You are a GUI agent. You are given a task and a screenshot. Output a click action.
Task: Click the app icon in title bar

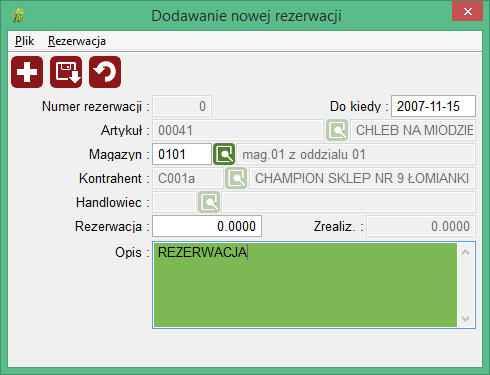point(18,15)
